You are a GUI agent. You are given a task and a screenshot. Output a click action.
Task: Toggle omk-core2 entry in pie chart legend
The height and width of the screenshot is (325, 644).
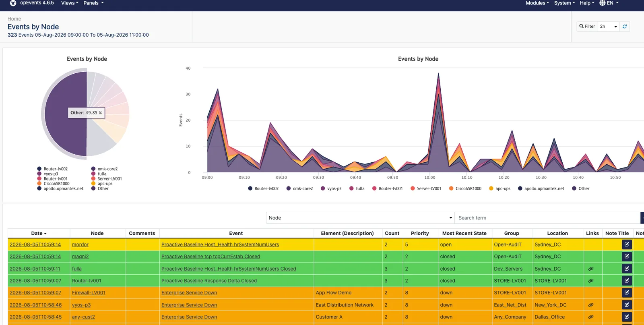coord(105,169)
